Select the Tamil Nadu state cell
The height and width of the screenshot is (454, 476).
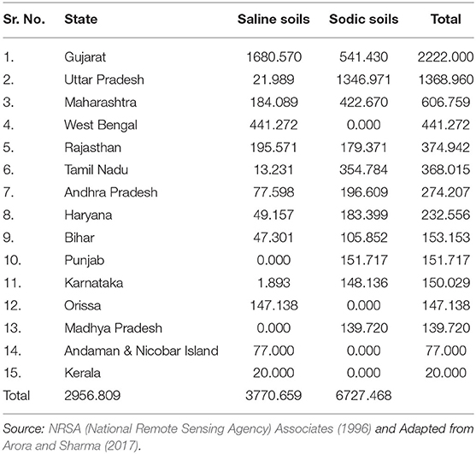point(97,170)
